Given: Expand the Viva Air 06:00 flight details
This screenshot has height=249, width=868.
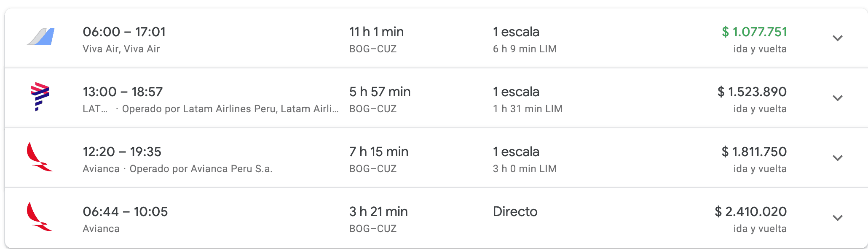Looking at the screenshot, I should (837, 38).
